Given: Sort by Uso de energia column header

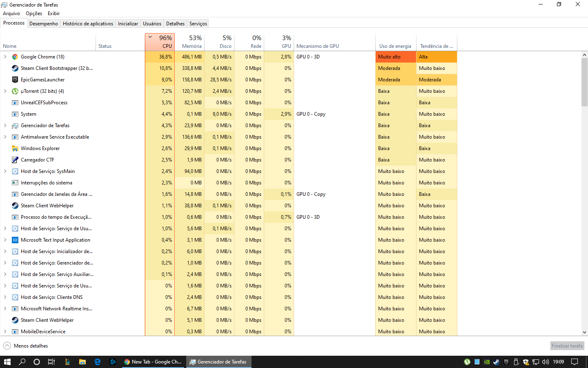Looking at the screenshot, I should [396, 42].
